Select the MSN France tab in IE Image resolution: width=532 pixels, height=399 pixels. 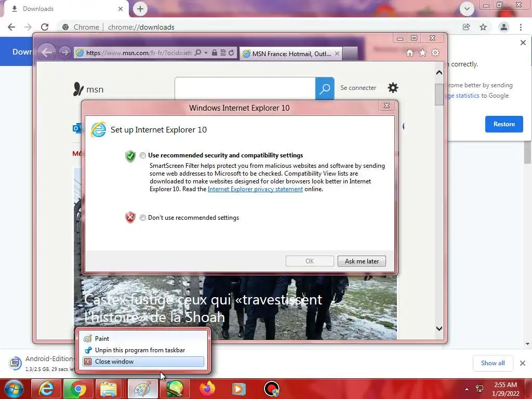pos(290,54)
